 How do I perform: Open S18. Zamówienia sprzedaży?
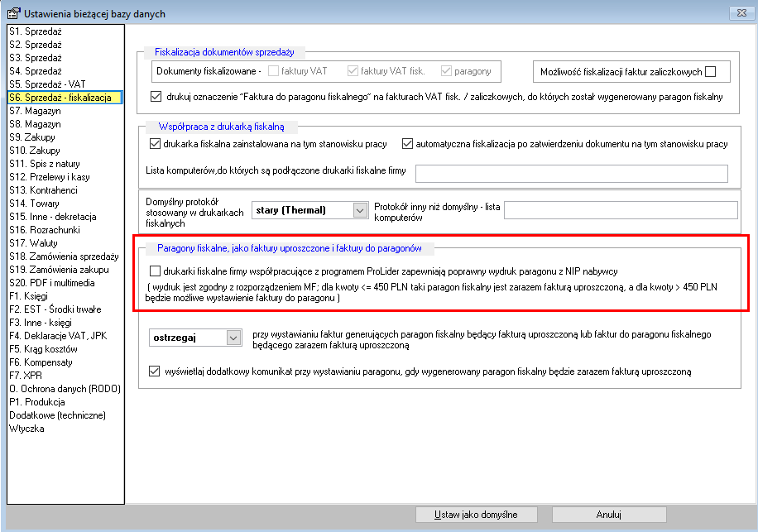pos(65,256)
